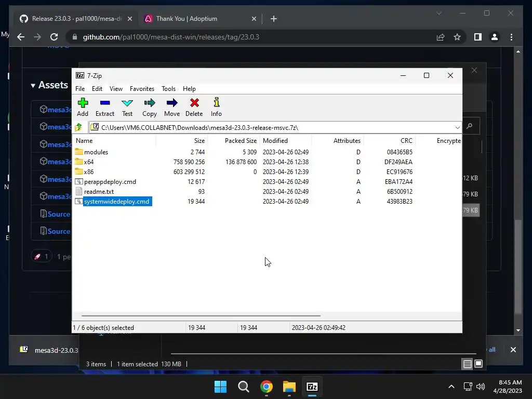Open Windows taskbar search
This screenshot has height=399, width=532.
tap(243, 387)
